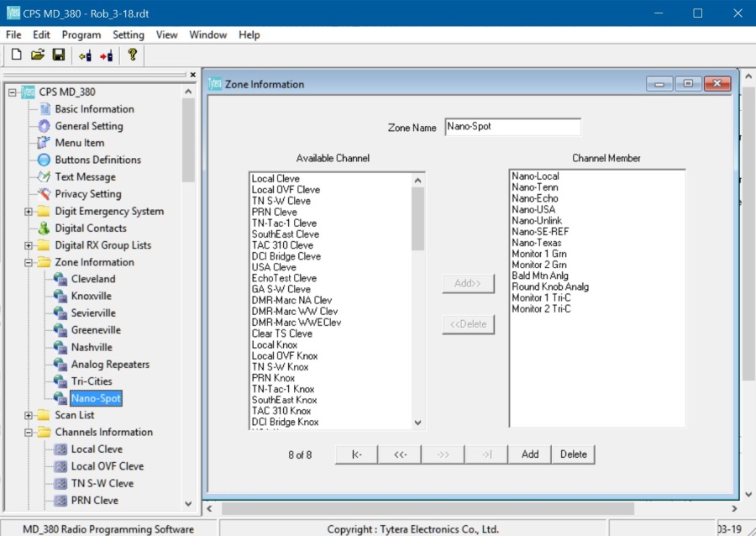Expand the Digital RX Group Lists node
This screenshot has height=536, width=756.
[29, 245]
